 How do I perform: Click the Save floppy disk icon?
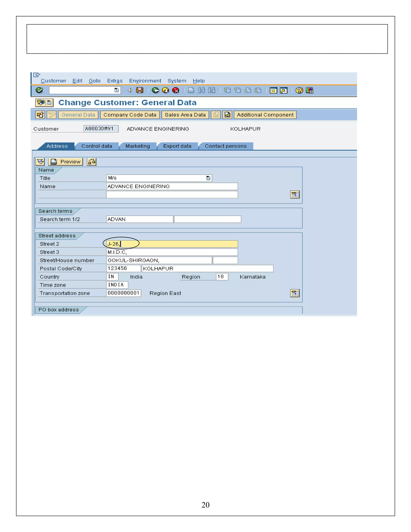click(139, 90)
